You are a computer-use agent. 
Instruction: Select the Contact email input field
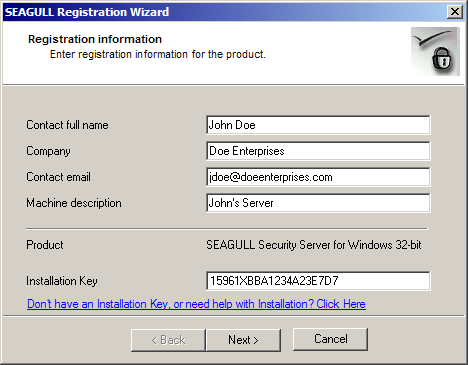tap(318, 177)
